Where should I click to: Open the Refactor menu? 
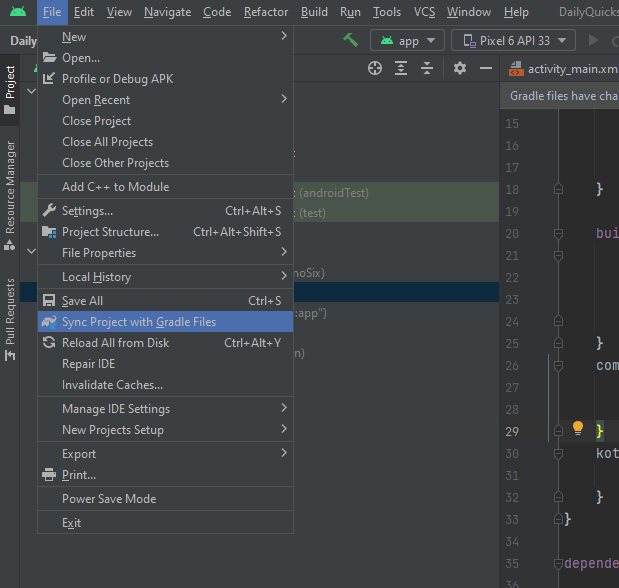click(266, 12)
